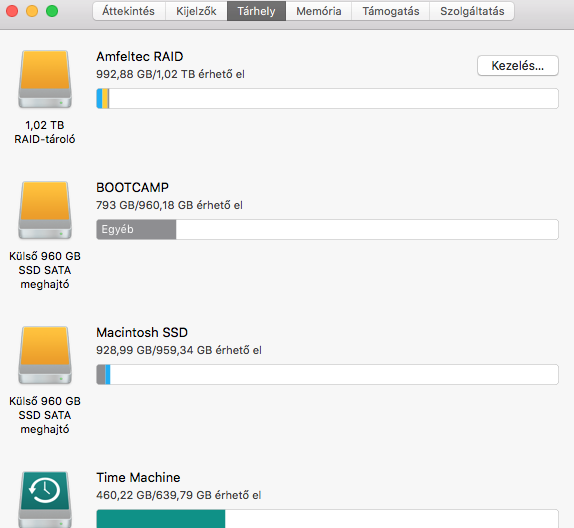Select the Macintosh SSD volume name
The image size is (574, 528).
point(142,332)
